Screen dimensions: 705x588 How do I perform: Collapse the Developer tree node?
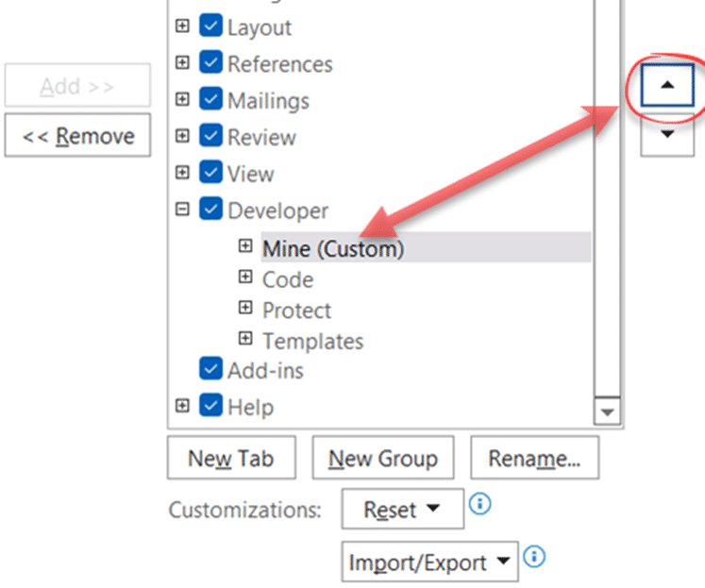182,209
